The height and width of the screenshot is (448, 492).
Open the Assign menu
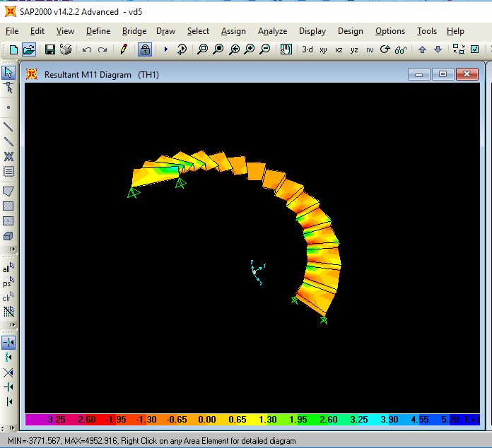coord(233,31)
